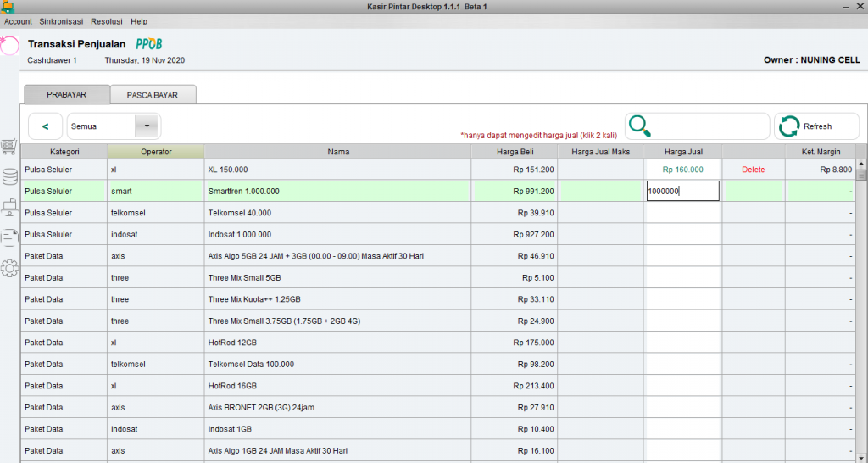Open the shopping cart sidebar icon
The height and width of the screenshot is (463, 868).
click(x=8, y=147)
